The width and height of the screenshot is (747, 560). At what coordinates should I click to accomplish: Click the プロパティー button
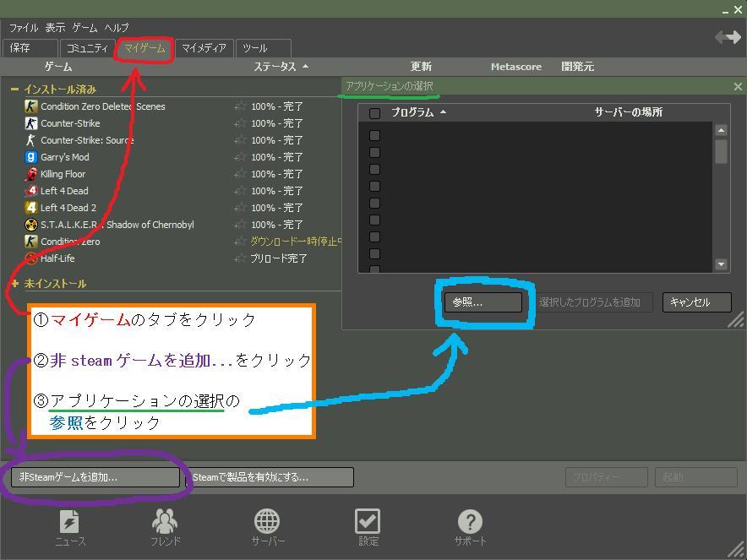pos(607,477)
